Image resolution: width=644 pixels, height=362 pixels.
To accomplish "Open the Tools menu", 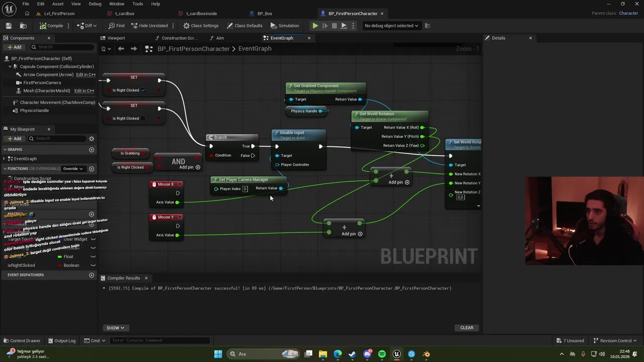I will tap(137, 4).
